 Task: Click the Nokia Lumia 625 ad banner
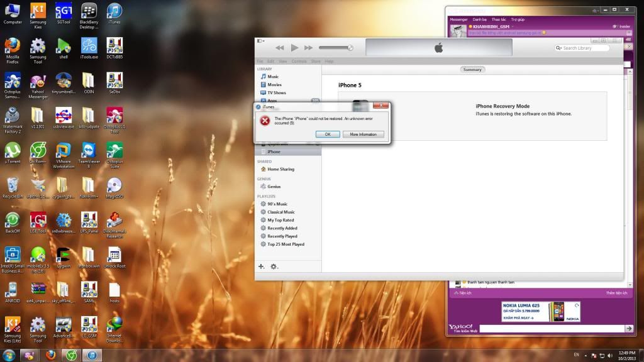click(x=540, y=312)
